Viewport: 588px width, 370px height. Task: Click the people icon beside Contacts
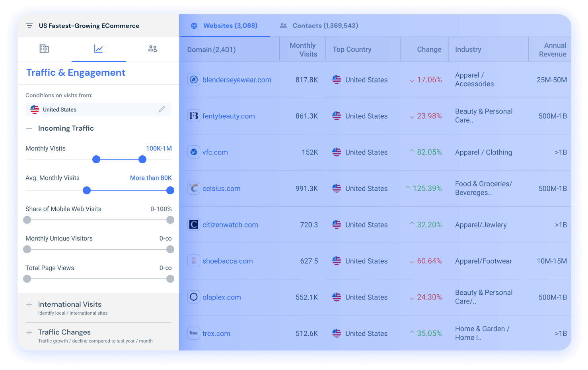coord(283,26)
